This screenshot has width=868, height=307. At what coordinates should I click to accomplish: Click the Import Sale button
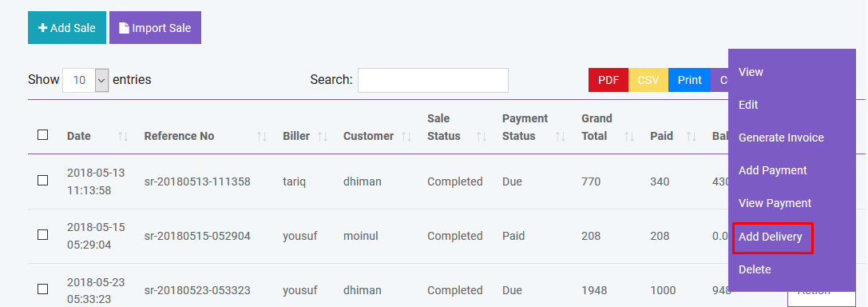(155, 28)
